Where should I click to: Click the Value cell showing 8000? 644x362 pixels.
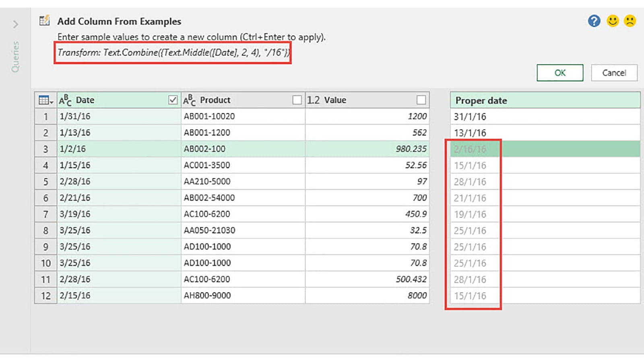417,296
